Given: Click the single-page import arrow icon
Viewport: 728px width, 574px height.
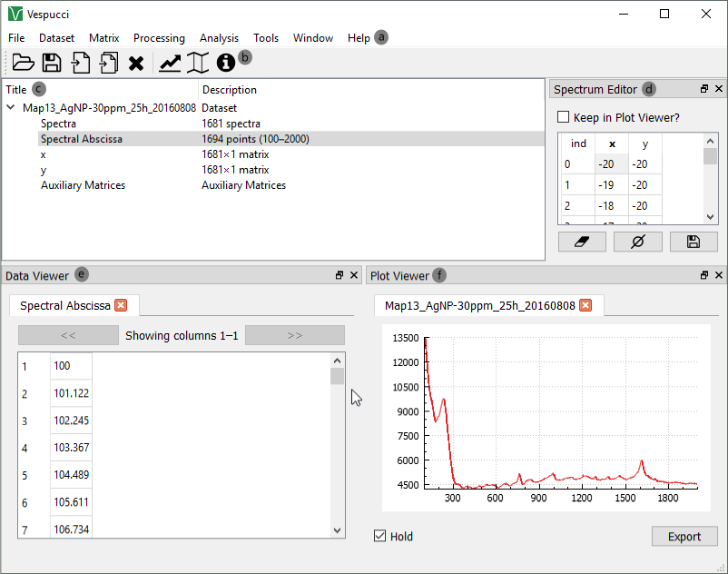Looking at the screenshot, I should tap(81, 63).
